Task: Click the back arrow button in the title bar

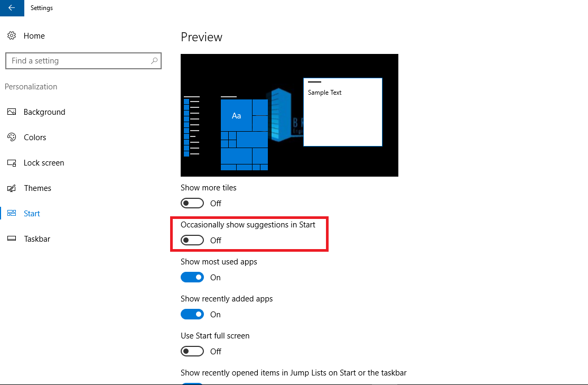Action: pos(12,8)
